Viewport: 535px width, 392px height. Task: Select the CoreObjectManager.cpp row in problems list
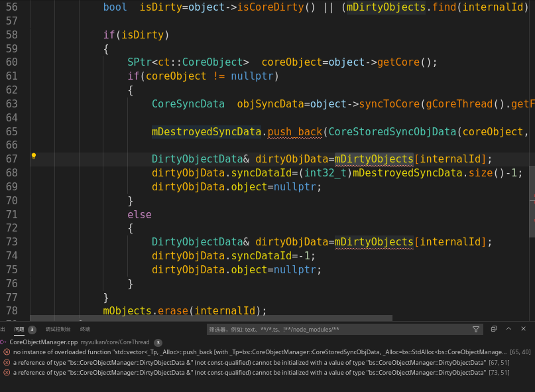[268, 342]
